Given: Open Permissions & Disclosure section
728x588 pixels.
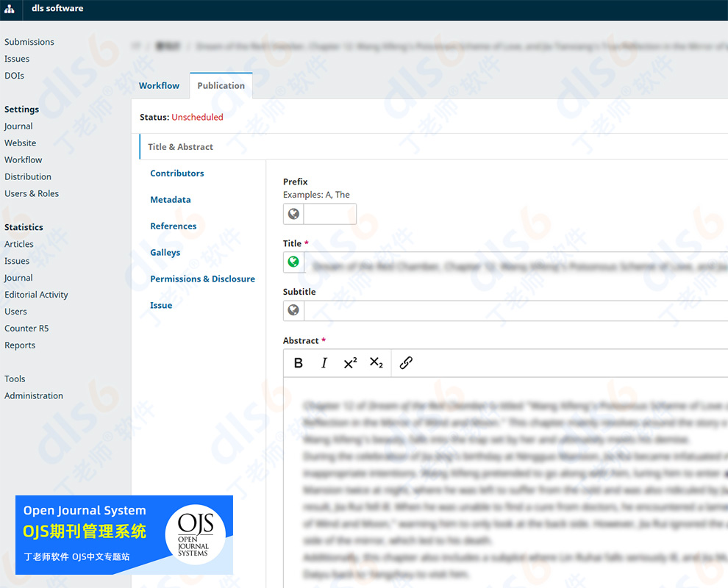Looking at the screenshot, I should [202, 279].
